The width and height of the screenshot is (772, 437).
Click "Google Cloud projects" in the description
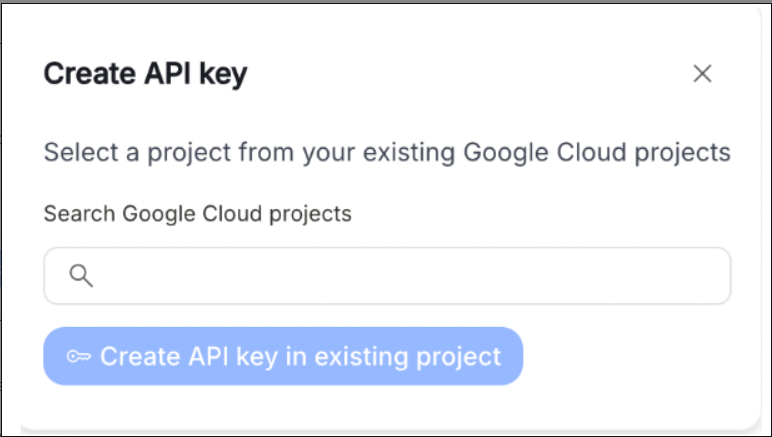point(597,152)
